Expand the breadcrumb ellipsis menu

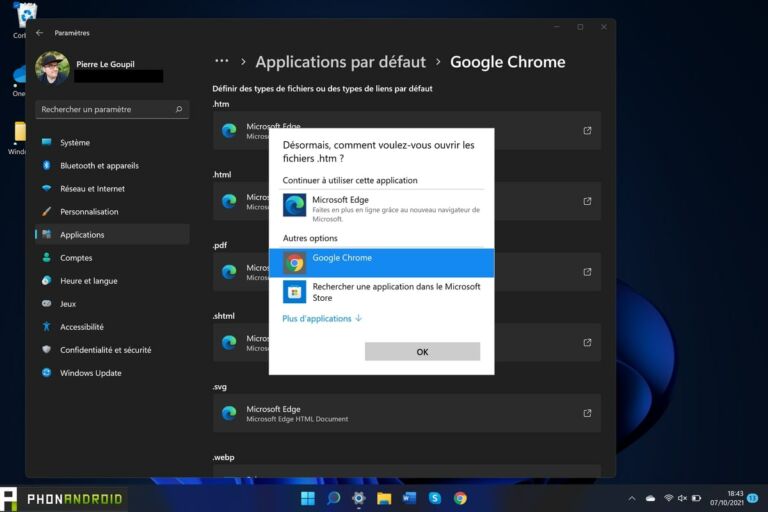pos(222,61)
